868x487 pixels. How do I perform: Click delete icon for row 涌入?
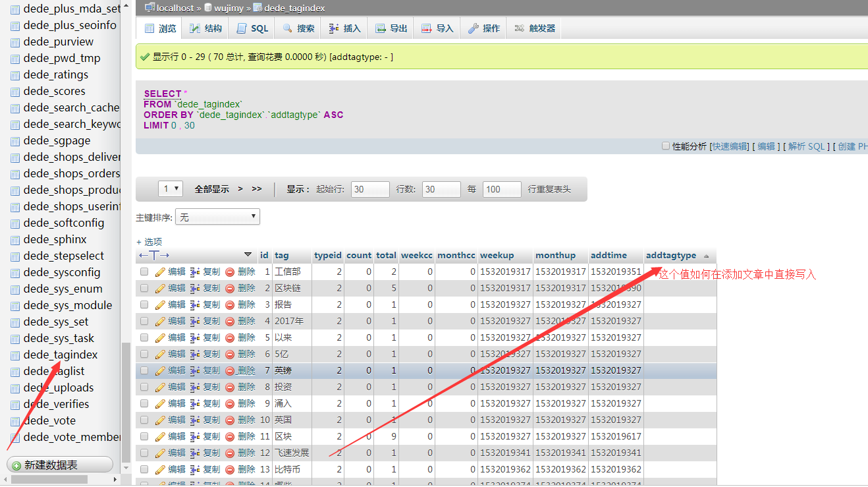tap(230, 403)
